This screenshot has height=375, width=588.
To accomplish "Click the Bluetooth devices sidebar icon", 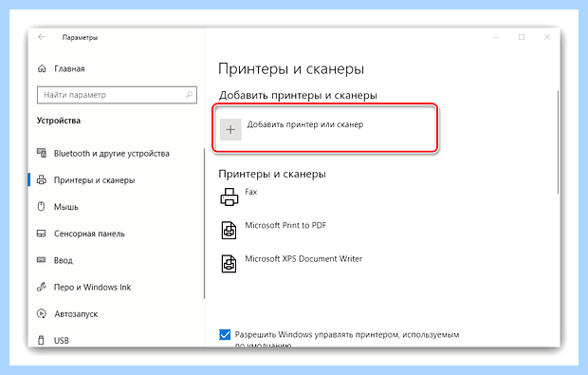I will click(x=42, y=153).
